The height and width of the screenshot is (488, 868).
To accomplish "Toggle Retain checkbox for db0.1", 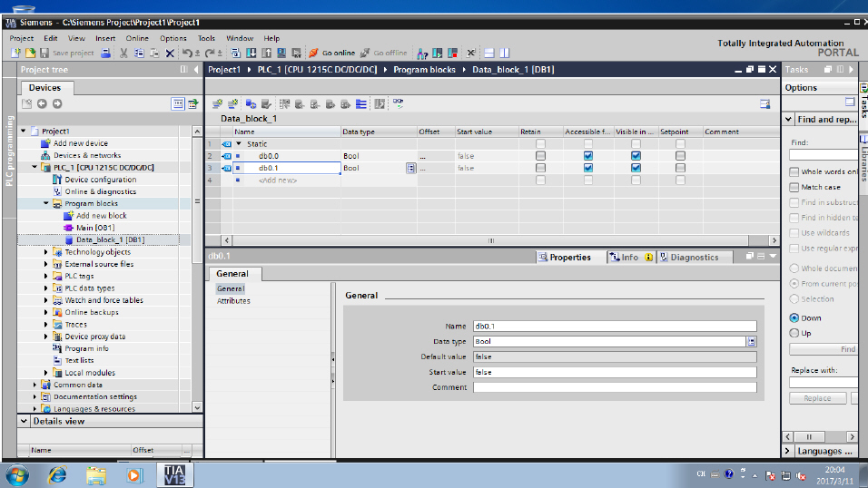I will point(541,168).
